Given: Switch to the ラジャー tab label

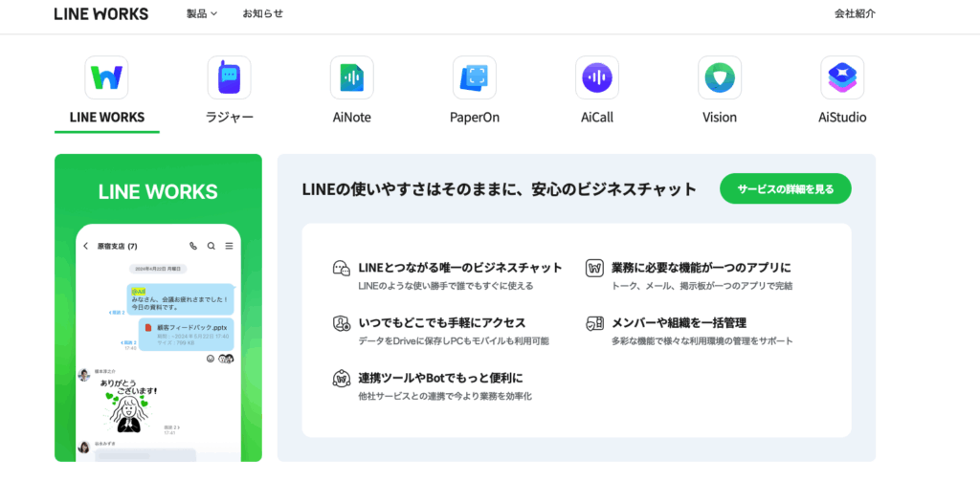Looking at the screenshot, I should click(x=230, y=117).
